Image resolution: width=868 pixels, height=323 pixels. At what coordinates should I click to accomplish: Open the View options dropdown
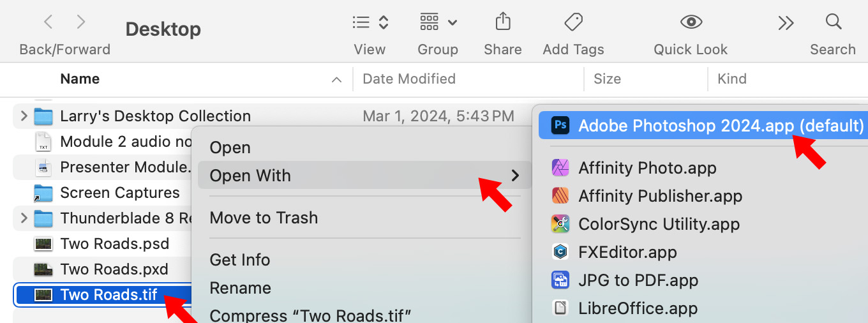[370, 23]
